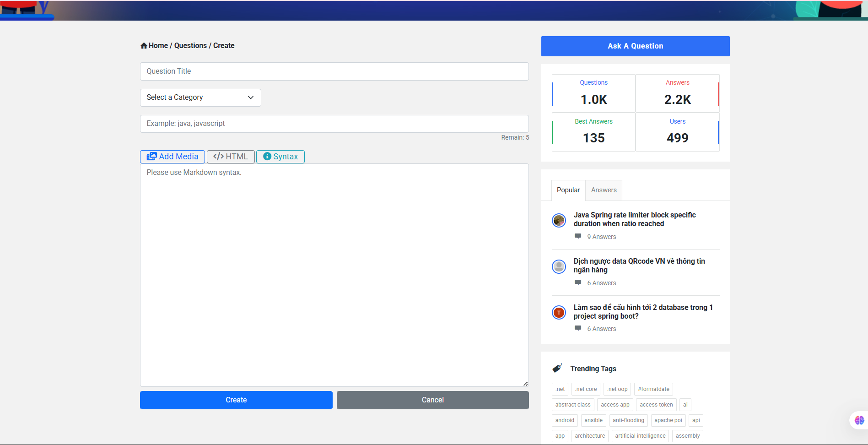Screen dimensions: 868x445
Task: Click the Trending Tags tag icon
Action: (557, 368)
